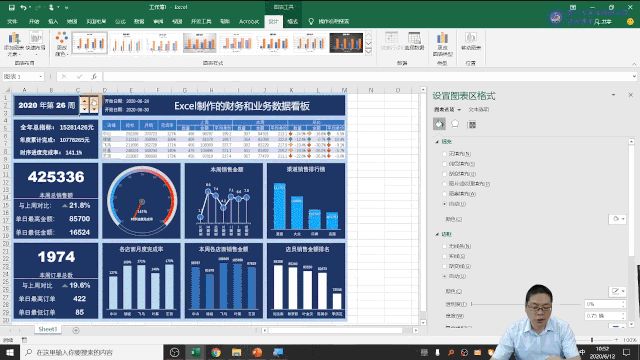Open Size & Properties icon in format pane
This screenshot has height=360, width=640.
pyautogui.click(x=472, y=124)
